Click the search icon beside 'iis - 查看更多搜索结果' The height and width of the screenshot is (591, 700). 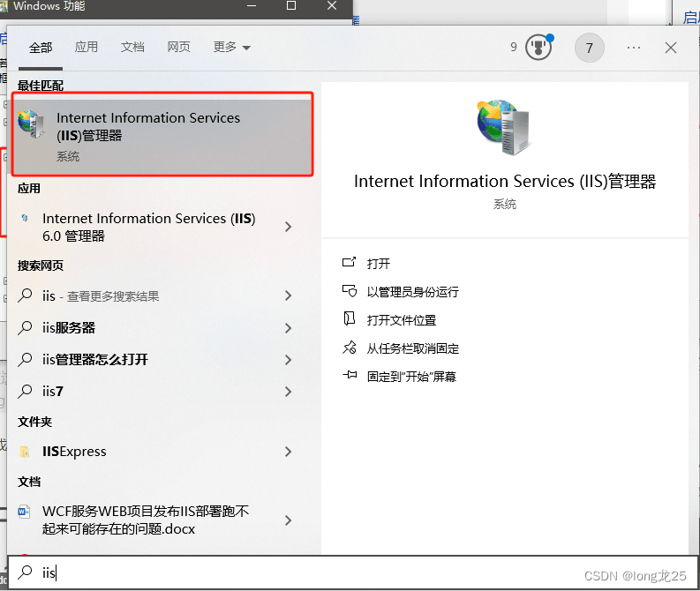click(x=25, y=295)
